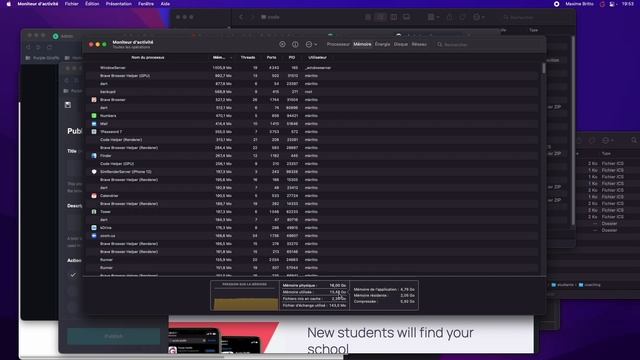Screen dimensions: 640x360
Task: Click the 19:53 clock in menu bar
Action: 628,4
